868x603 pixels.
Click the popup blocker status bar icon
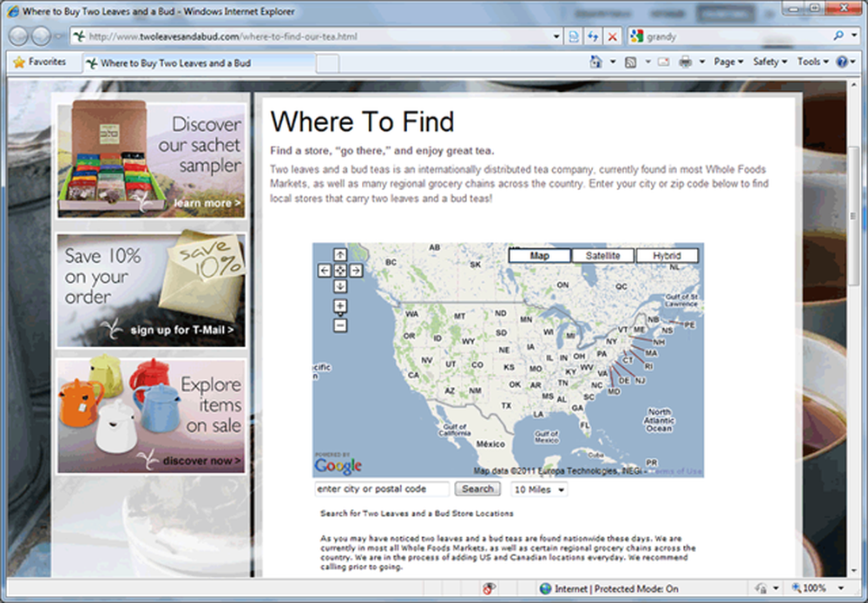[x=488, y=588]
